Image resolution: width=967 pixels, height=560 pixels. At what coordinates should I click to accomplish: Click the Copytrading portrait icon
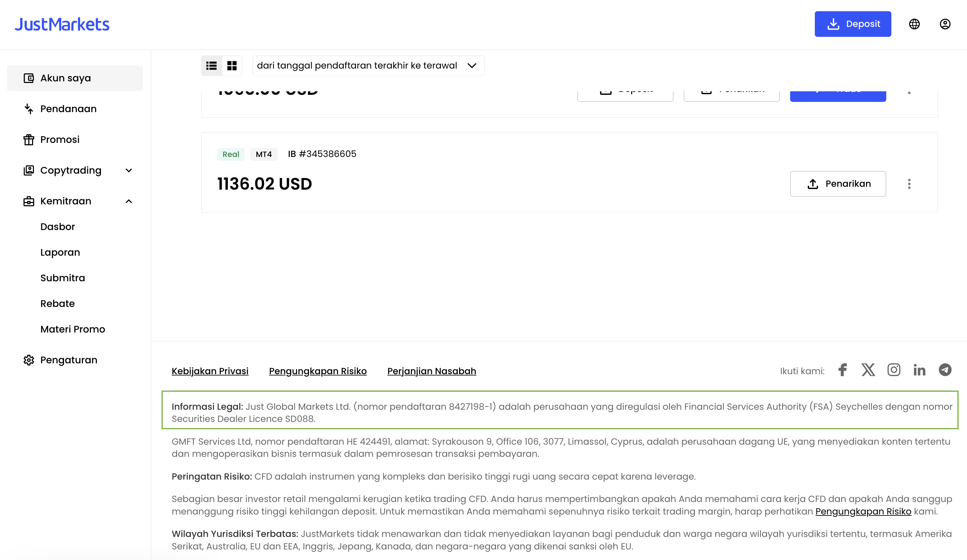29,170
